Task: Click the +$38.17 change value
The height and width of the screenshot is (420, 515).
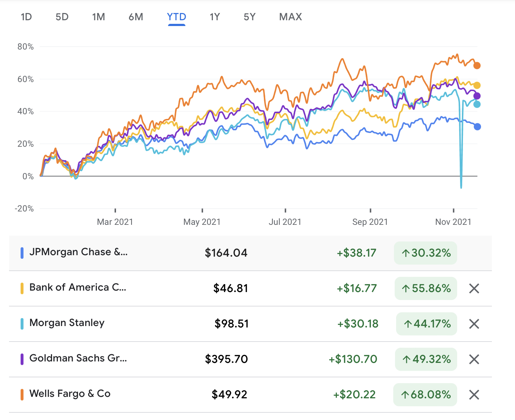Action: [357, 253]
